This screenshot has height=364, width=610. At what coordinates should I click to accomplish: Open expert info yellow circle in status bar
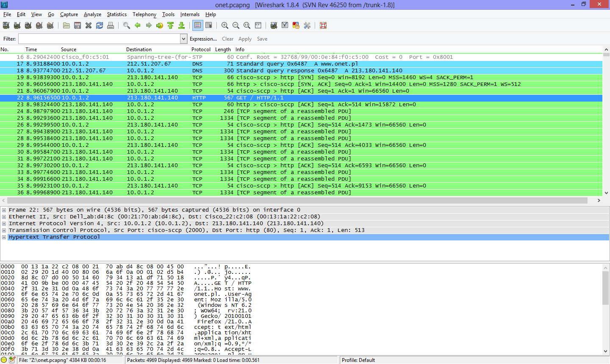[4, 360]
